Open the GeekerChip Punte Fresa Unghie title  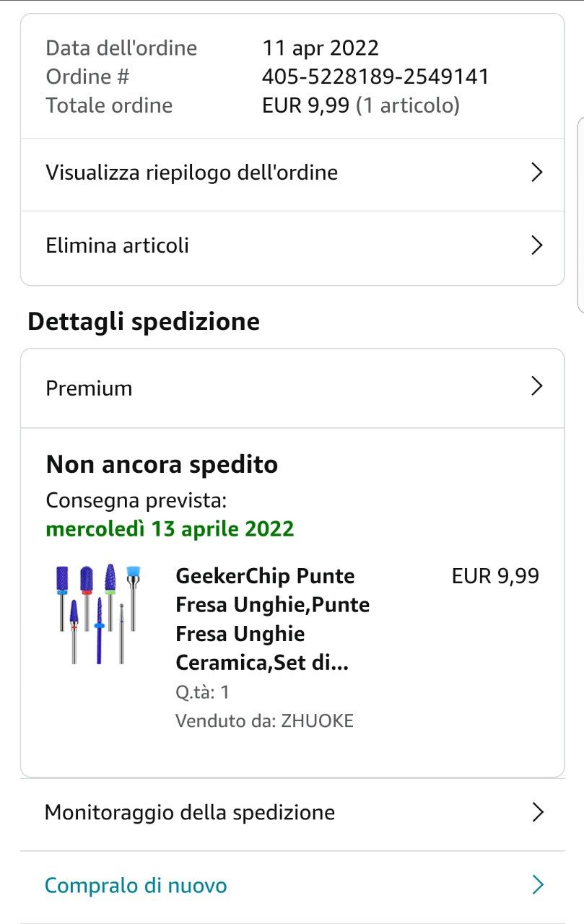272,619
